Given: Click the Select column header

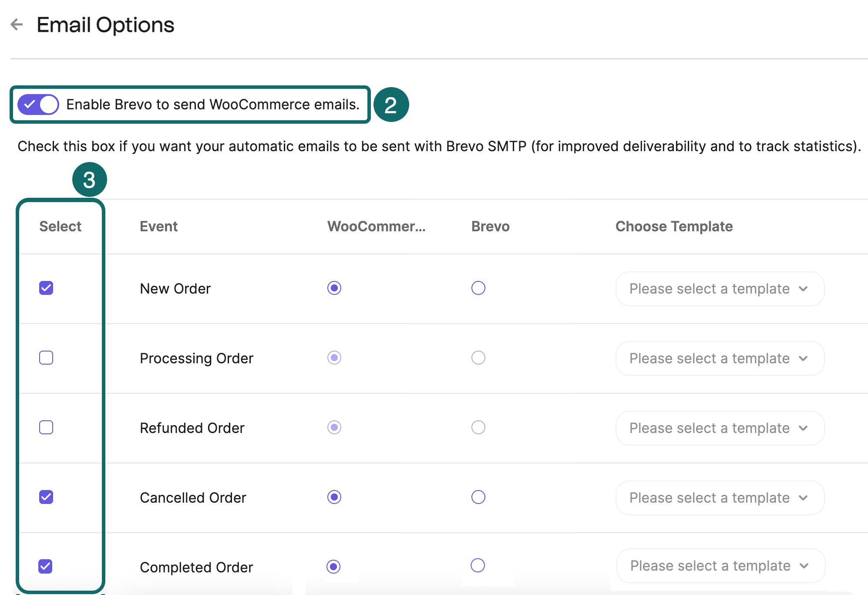Looking at the screenshot, I should coord(61,227).
